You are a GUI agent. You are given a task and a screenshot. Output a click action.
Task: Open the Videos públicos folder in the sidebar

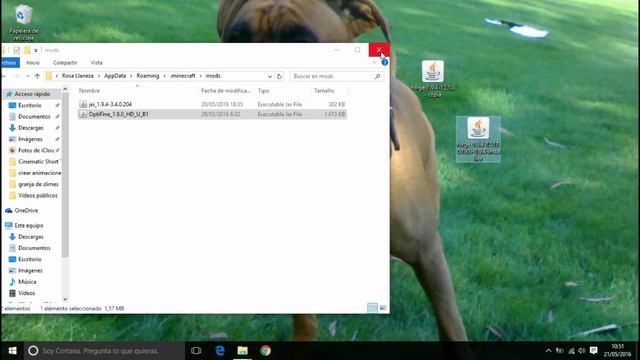(38, 196)
